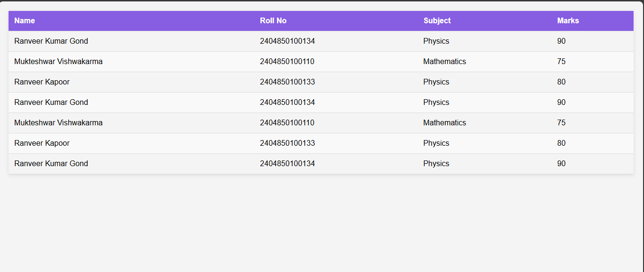Click marks 80 in the third row
Screen dimensions: 644x272
point(561,82)
